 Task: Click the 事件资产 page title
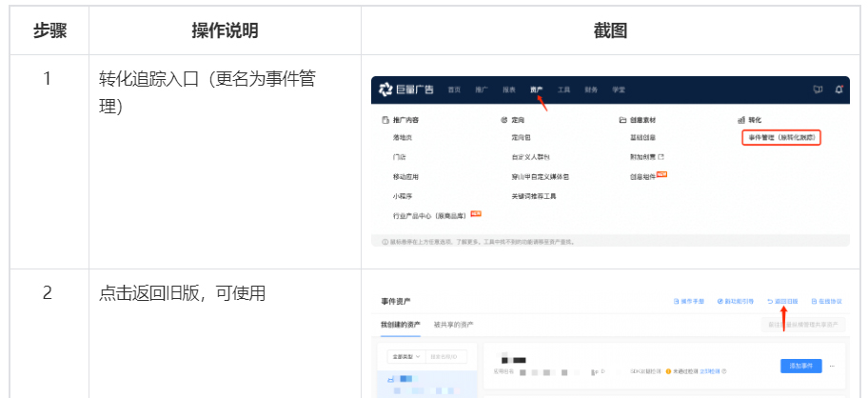(395, 302)
